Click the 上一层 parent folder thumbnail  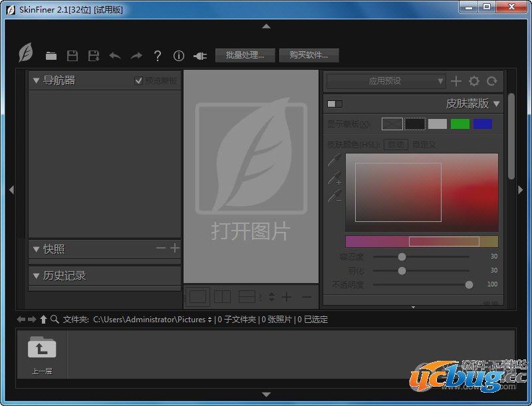point(42,354)
